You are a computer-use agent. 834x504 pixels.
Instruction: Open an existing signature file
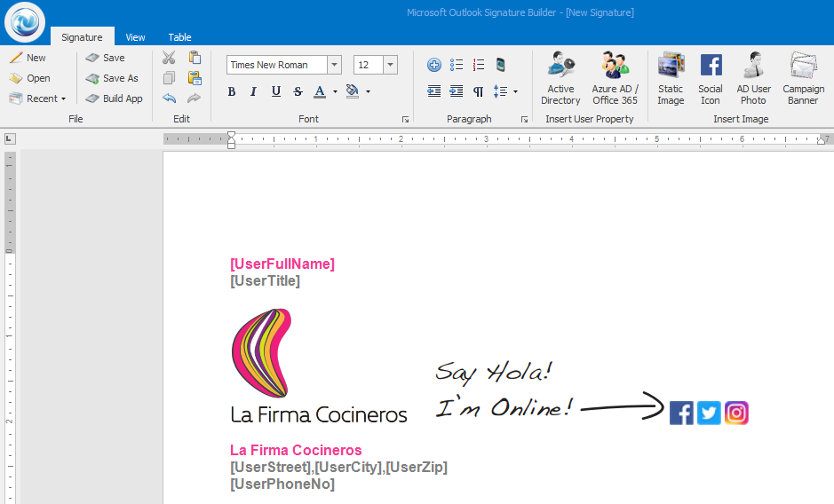(x=30, y=78)
